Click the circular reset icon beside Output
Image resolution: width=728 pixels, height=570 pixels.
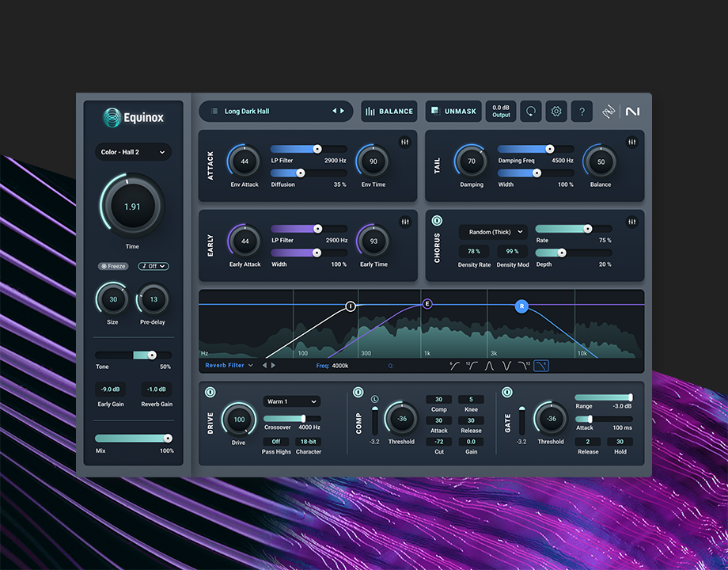[531, 112]
